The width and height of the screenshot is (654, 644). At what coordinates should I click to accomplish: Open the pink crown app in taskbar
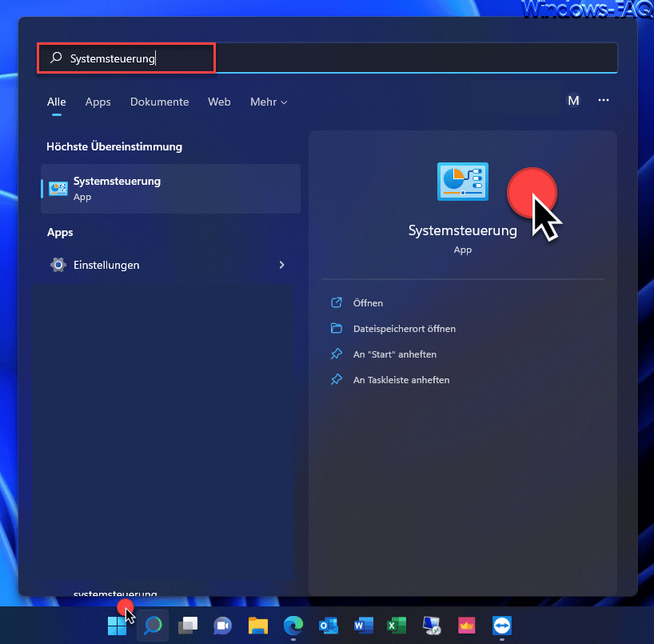[467, 626]
